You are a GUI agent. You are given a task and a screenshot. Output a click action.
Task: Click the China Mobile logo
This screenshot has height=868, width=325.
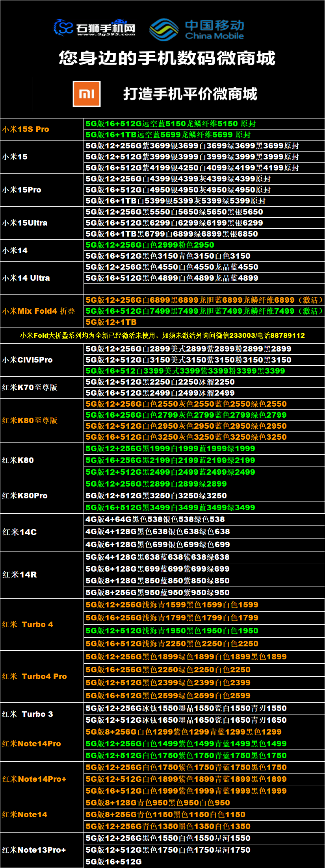click(197, 30)
